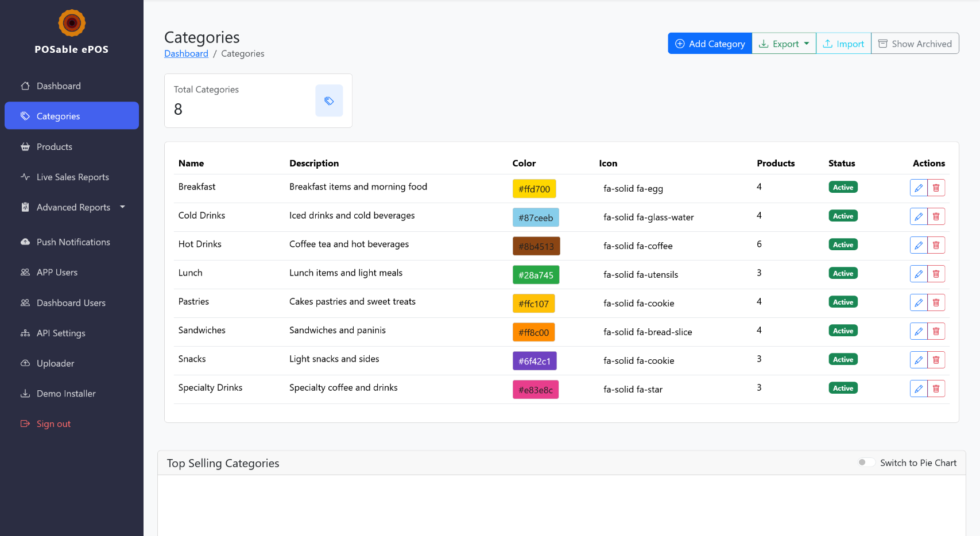Click the Add Category button
The width and height of the screenshot is (980, 536).
click(x=710, y=44)
